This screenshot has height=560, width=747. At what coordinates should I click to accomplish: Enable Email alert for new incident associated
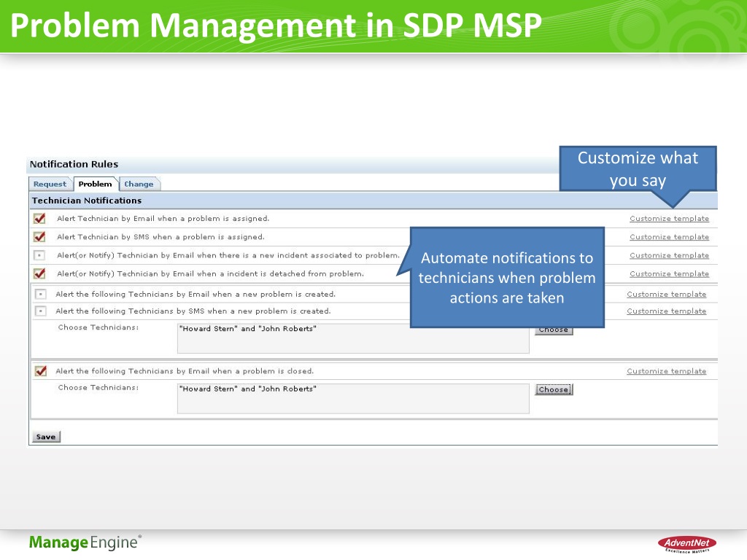[x=39, y=255]
